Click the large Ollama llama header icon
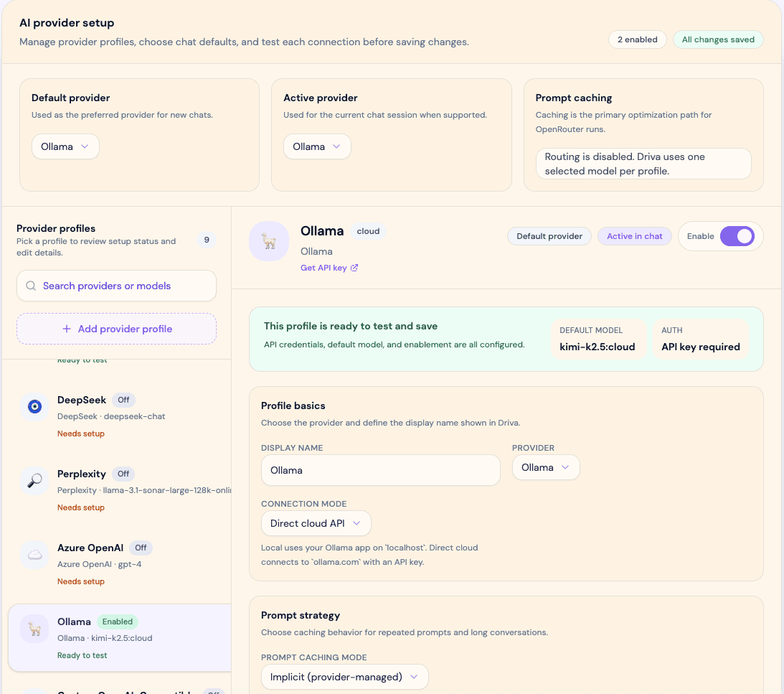784x694 pixels. tap(269, 241)
